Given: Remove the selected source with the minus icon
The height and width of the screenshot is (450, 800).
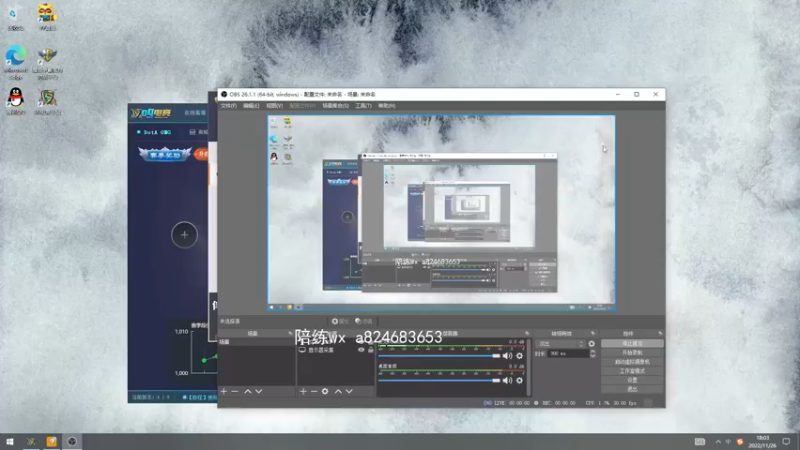Looking at the screenshot, I should [314, 391].
